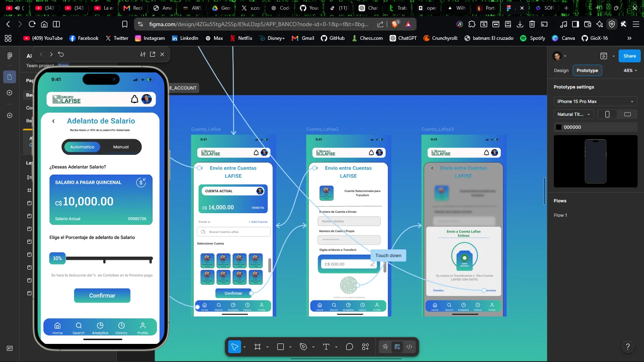Select the Rectangle shape tool

[x=281, y=347]
